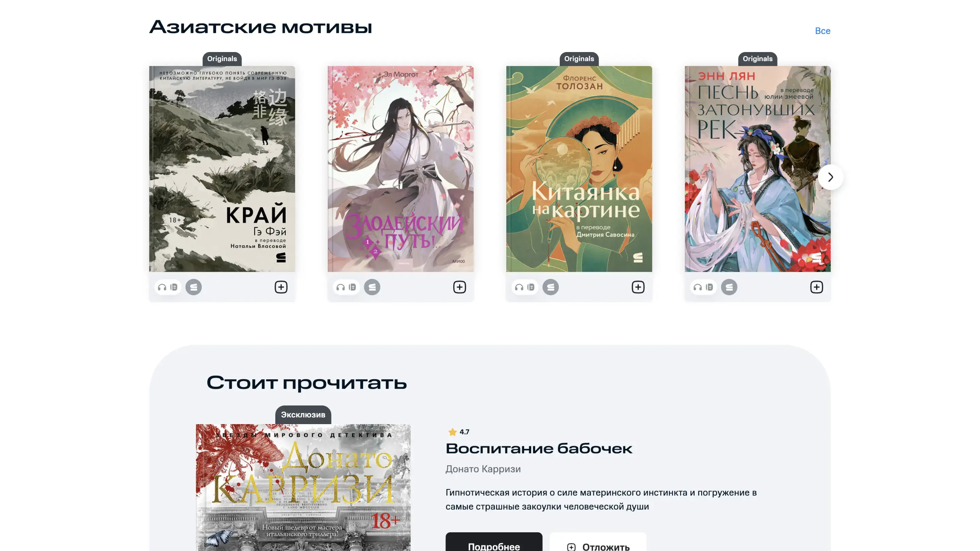The width and height of the screenshot is (980, 551).
Task: Open the Китаянка на картине cover
Action: point(579,169)
